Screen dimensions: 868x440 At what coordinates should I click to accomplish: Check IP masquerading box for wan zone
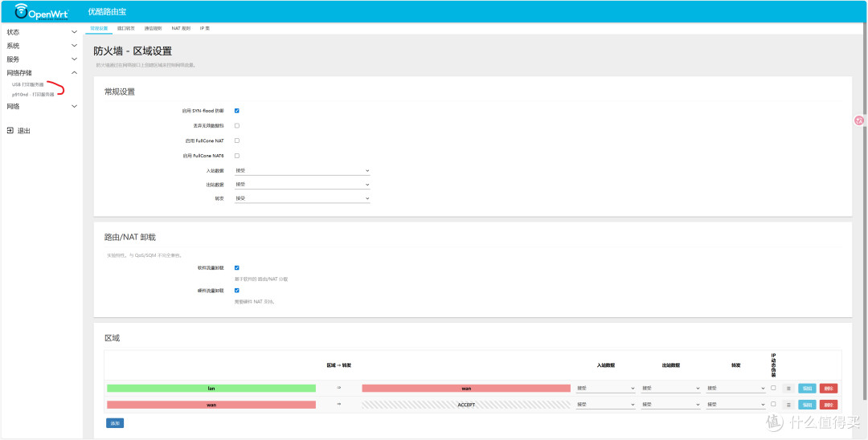[x=773, y=404]
